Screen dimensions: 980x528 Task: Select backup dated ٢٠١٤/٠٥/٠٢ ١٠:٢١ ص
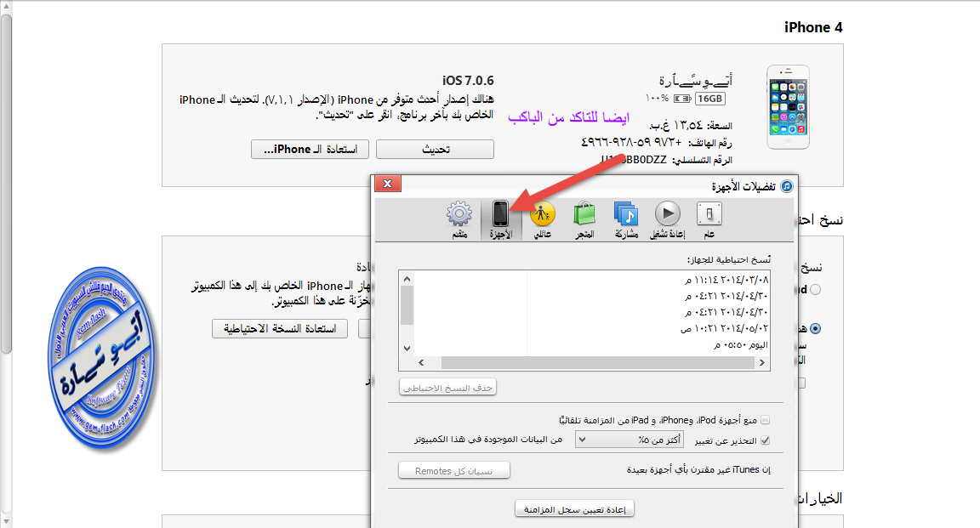[725, 329]
